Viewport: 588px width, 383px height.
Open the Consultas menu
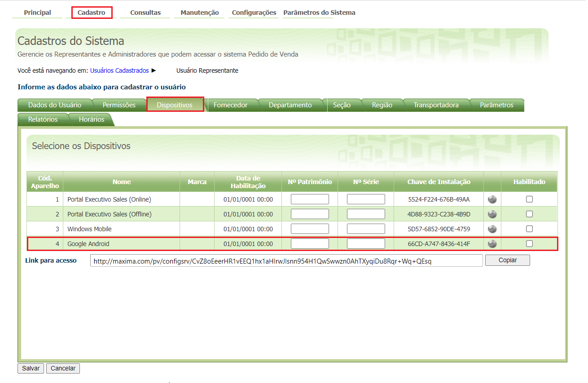coord(145,13)
